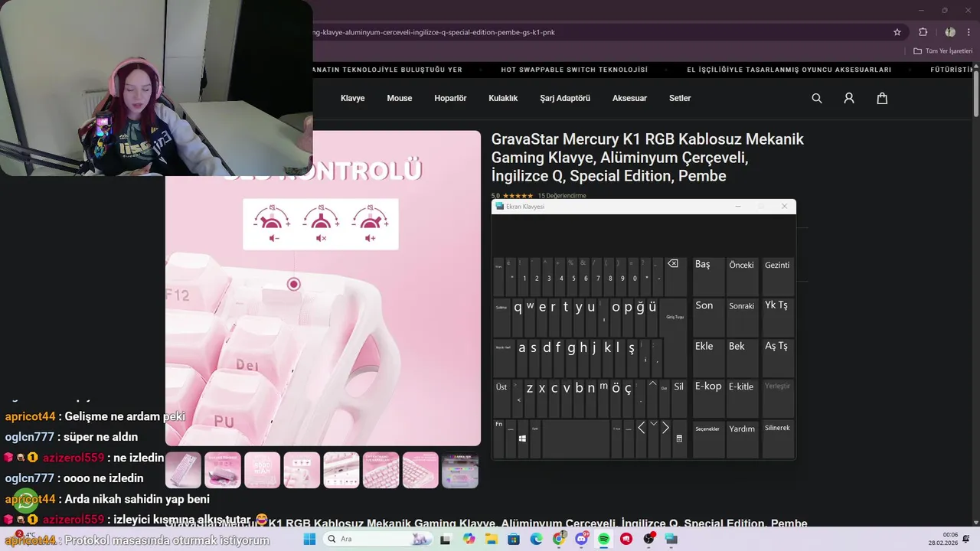The image size is (980, 551).
Task: Open Task View in the taskbar
Action: pyautogui.click(x=446, y=539)
